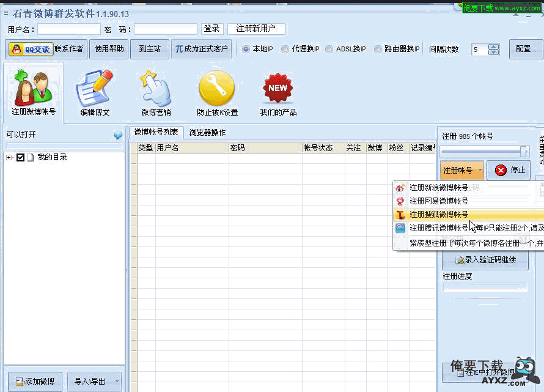The image size is (544, 392).
Task: Click the account count slider handle
Action: coord(523,151)
